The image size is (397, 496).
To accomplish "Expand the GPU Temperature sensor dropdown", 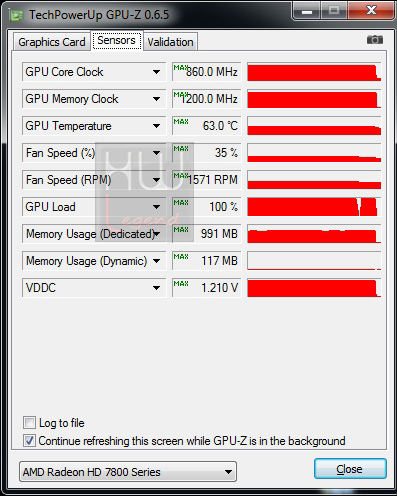I will (156, 126).
